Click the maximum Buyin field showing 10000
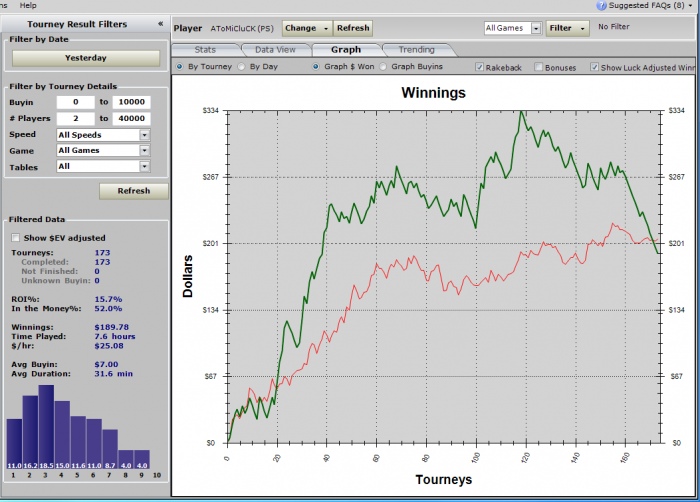The width and height of the screenshot is (700, 502). click(x=132, y=102)
